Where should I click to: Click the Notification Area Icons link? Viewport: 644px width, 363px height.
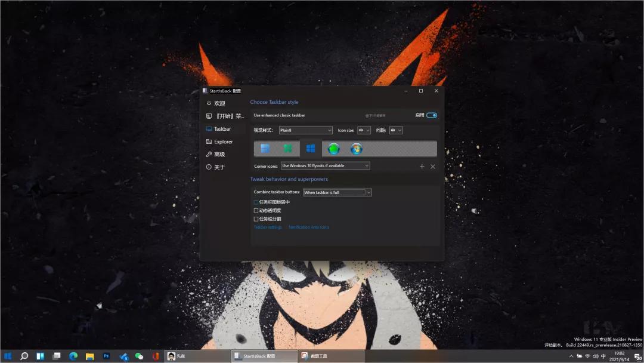pos(310,227)
